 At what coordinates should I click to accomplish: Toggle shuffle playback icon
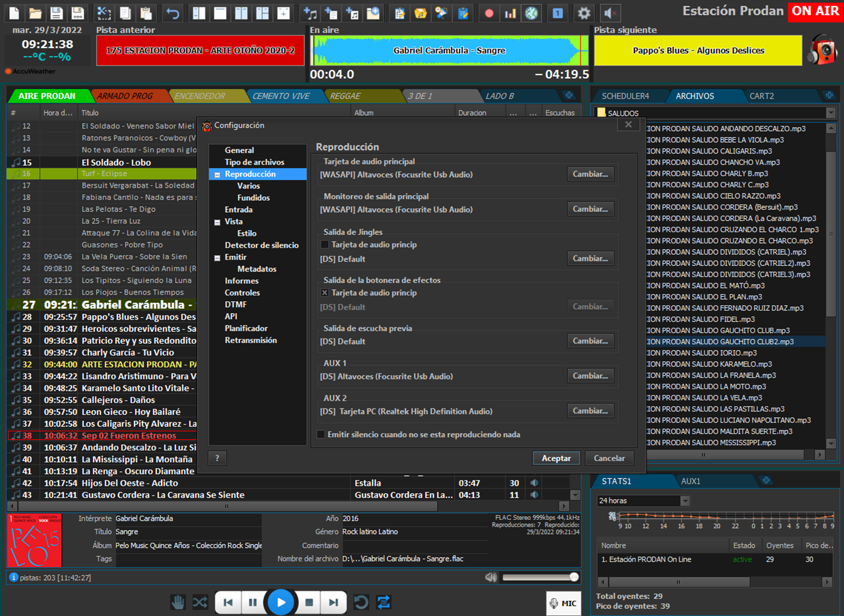(200, 602)
